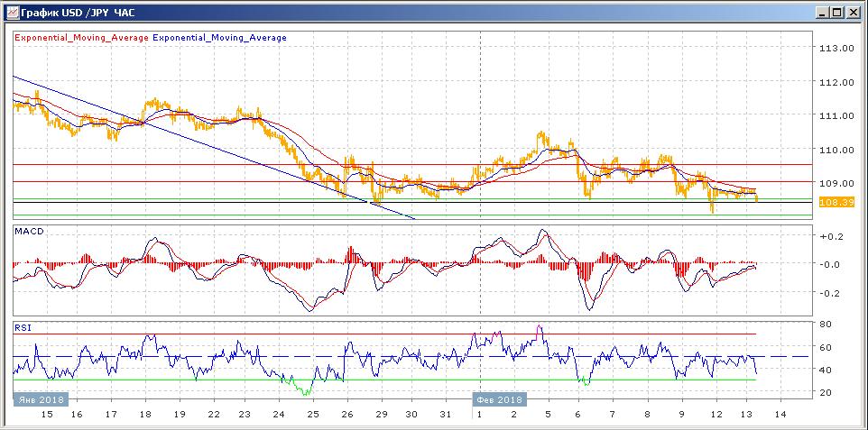Click the 110.00 price axis label

click(x=835, y=150)
